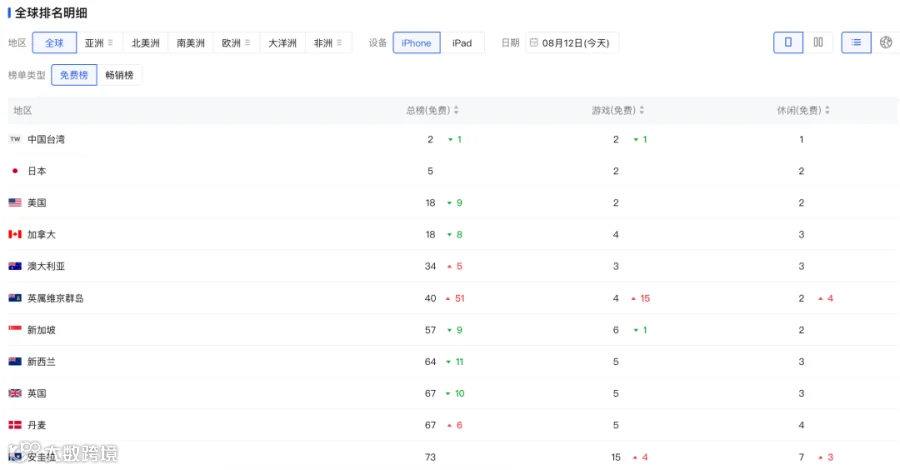Open the 欧洲 region dropdown
Viewport: 900px width, 470px height.
tap(236, 43)
